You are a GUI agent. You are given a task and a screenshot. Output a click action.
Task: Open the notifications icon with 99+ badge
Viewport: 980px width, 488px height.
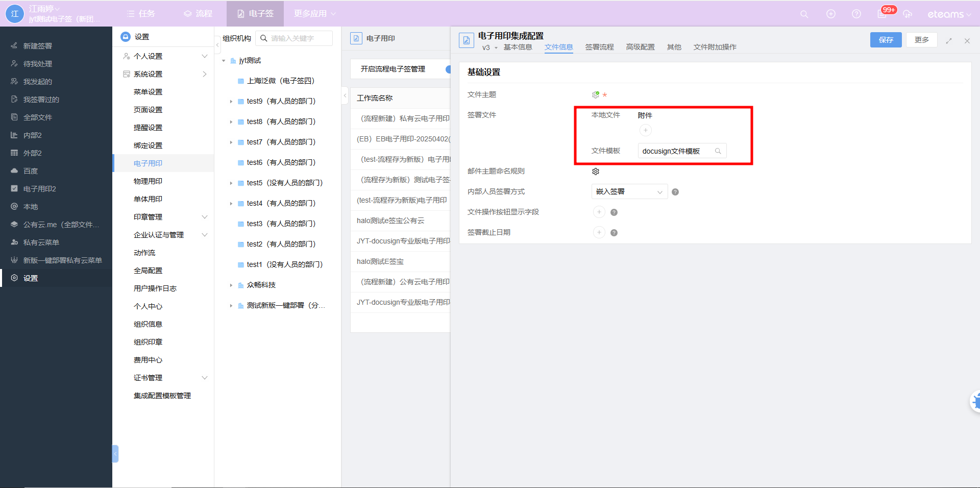tap(882, 14)
